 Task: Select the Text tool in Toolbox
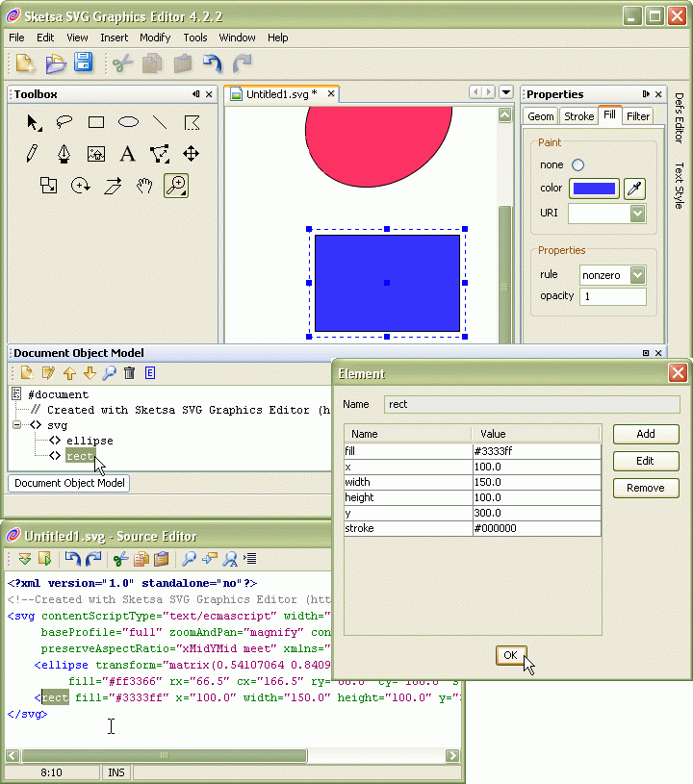pyautogui.click(x=127, y=154)
